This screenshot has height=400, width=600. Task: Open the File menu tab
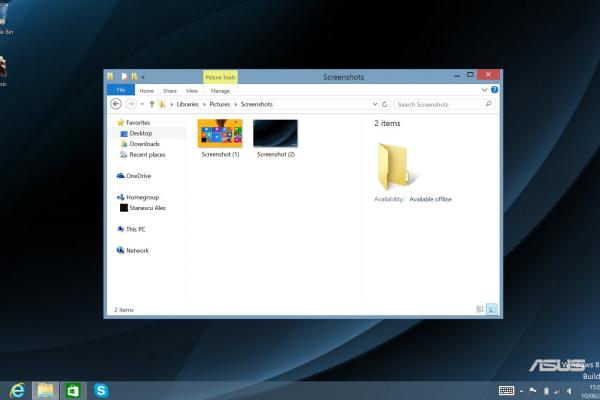[x=121, y=90]
